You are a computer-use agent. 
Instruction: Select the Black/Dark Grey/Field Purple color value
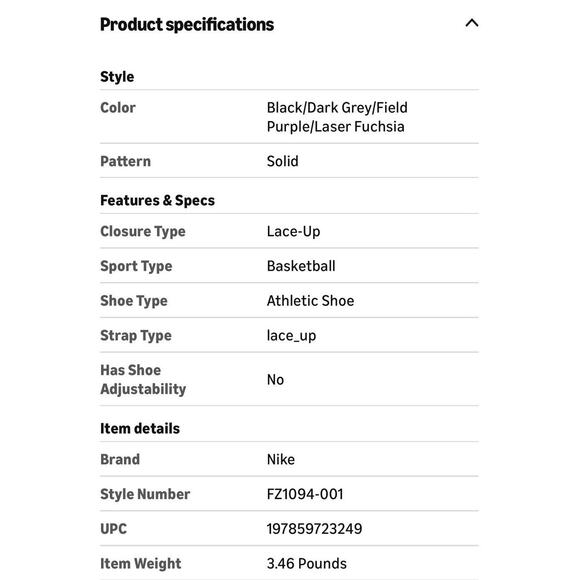[x=337, y=117]
